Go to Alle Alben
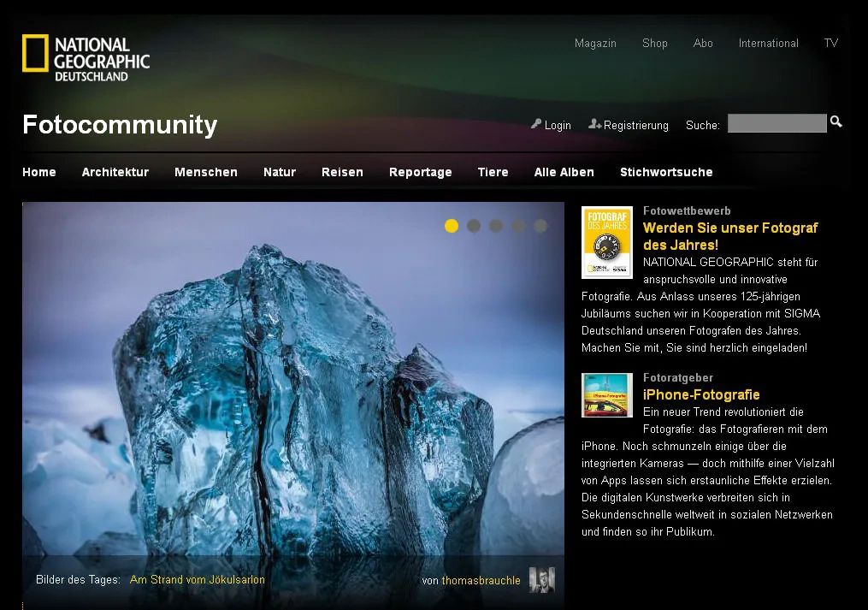Screen dimensions: 868x610 coord(564,172)
